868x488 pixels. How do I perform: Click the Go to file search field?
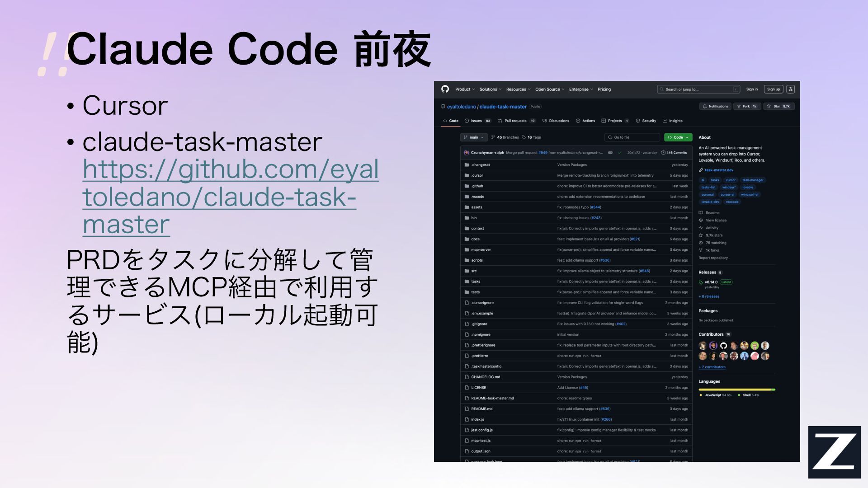[632, 137]
